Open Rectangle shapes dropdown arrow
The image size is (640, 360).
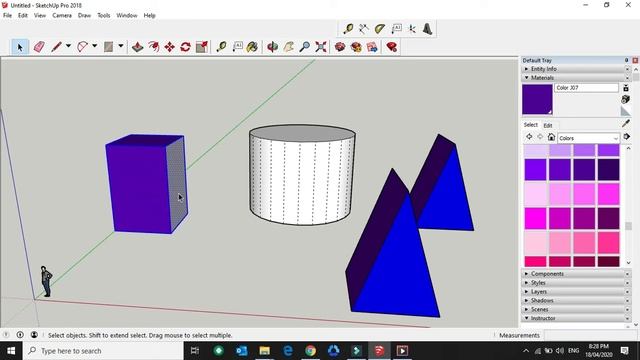coord(121,46)
